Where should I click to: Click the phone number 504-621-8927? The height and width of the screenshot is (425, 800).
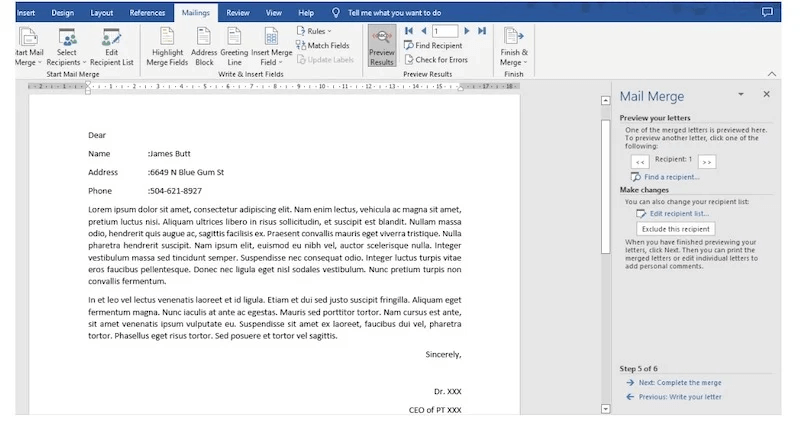tap(176, 191)
